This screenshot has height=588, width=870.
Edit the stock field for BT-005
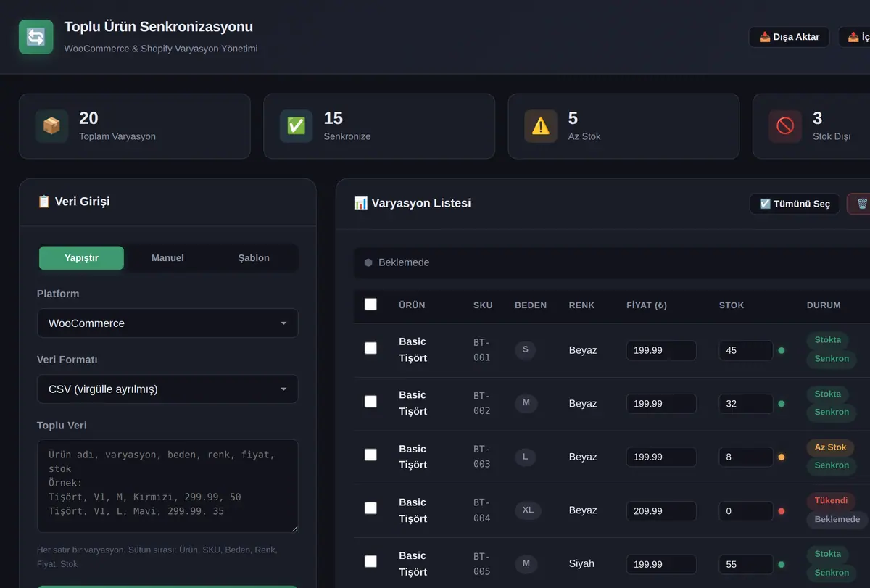point(746,564)
